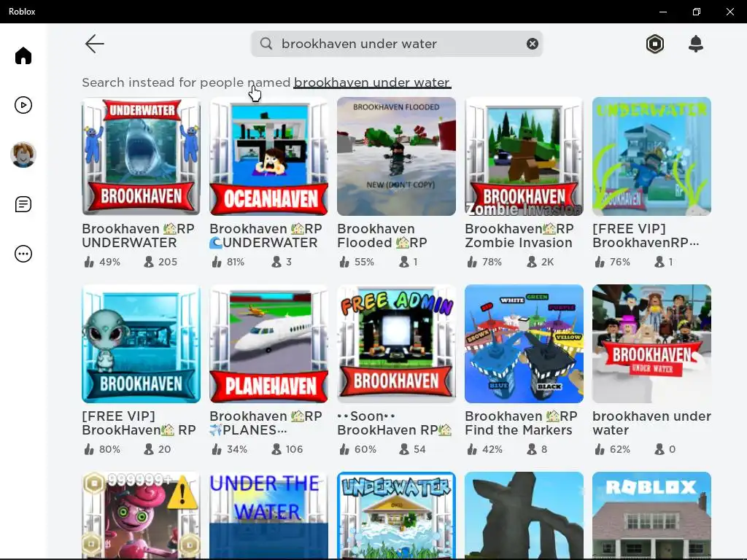The height and width of the screenshot is (560, 747).
Task: Open UNDERWATER house thumbnail in bottom row
Action: [396, 516]
